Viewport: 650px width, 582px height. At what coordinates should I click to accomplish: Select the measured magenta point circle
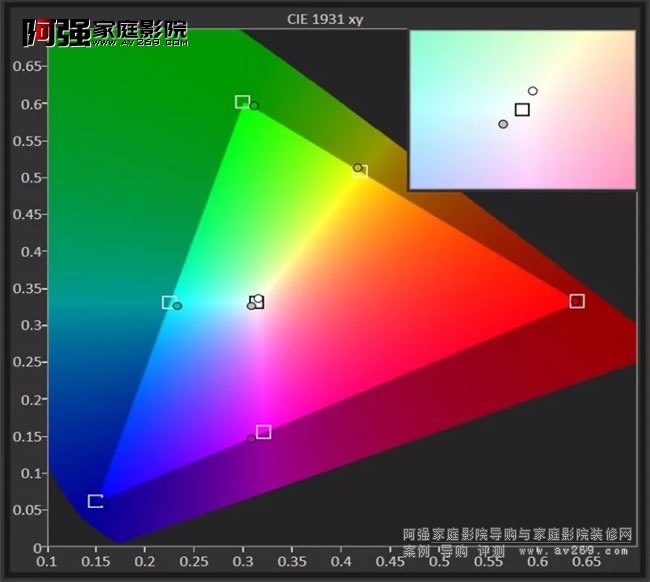pos(252,439)
